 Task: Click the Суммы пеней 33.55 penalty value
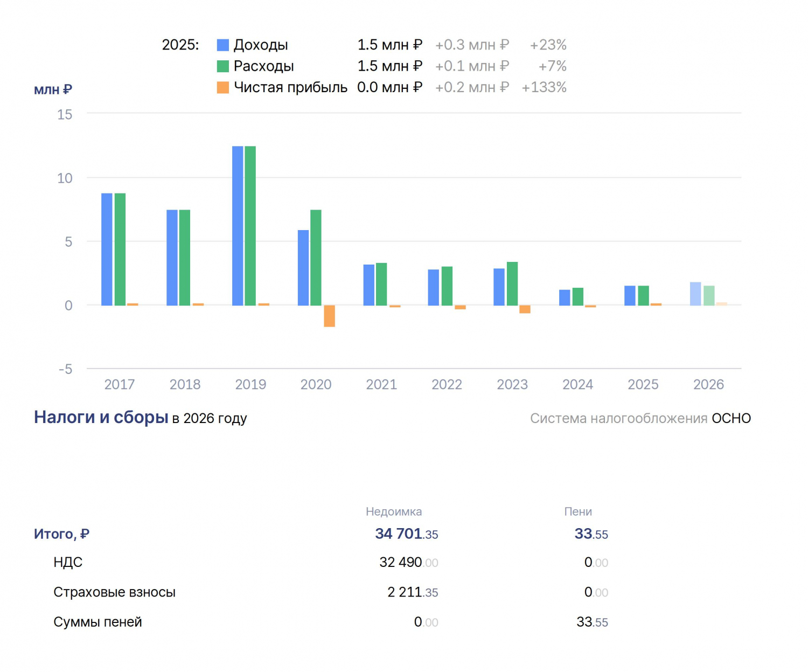pyautogui.click(x=592, y=622)
